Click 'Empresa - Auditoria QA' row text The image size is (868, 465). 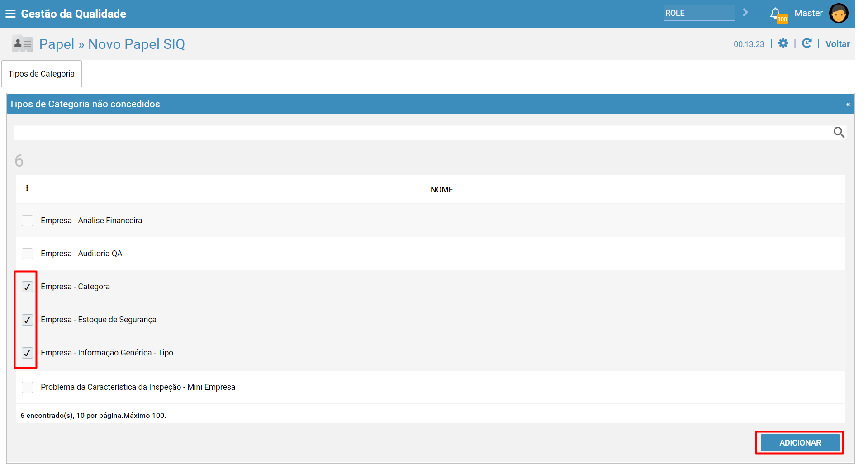click(81, 254)
